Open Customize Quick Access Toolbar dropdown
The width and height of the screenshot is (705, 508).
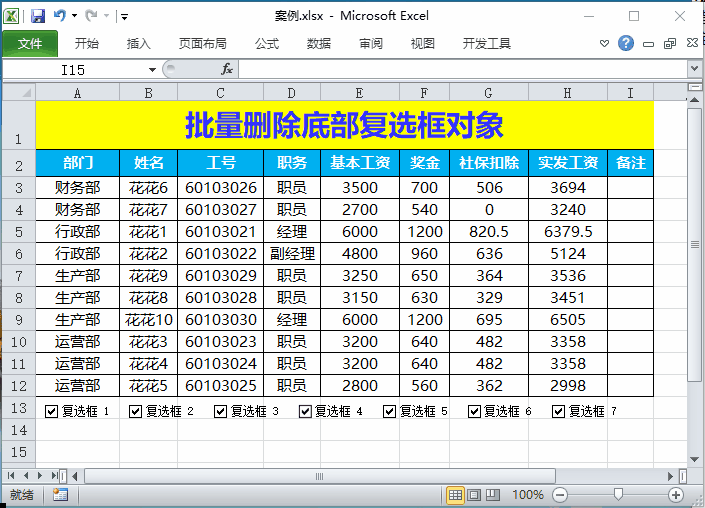point(123,17)
